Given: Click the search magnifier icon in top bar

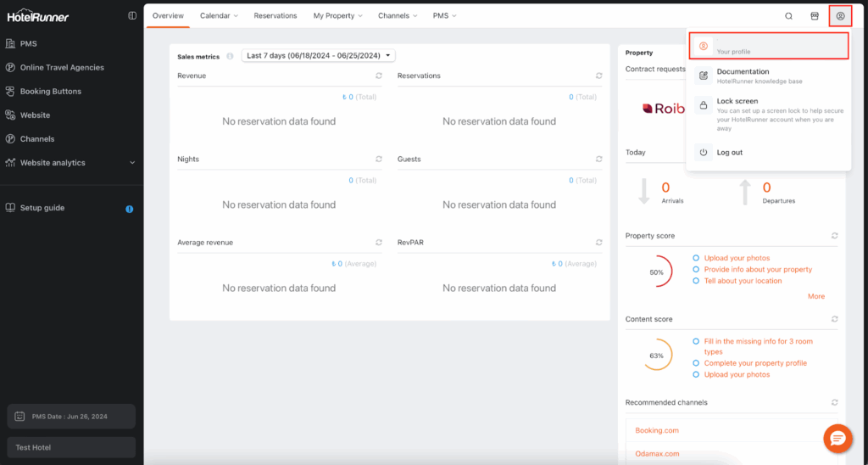Looking at the screenshot, I should (x=788, y=16).
